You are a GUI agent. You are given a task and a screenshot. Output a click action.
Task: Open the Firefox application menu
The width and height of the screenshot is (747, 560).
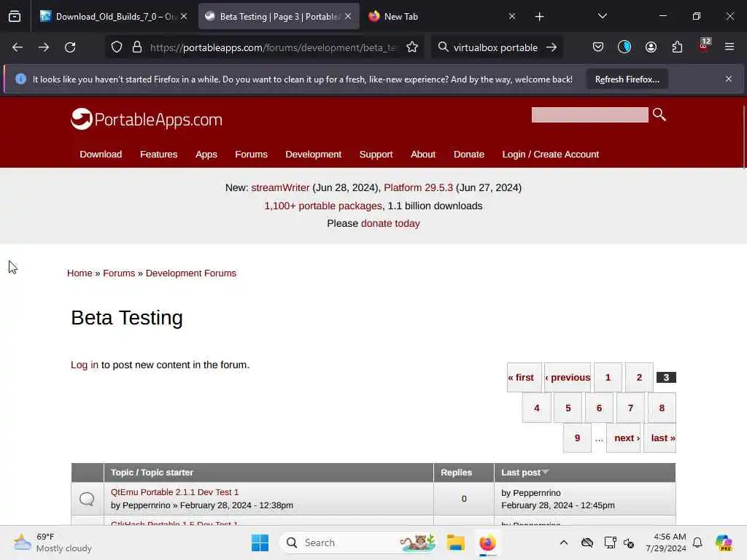(729, 47)
